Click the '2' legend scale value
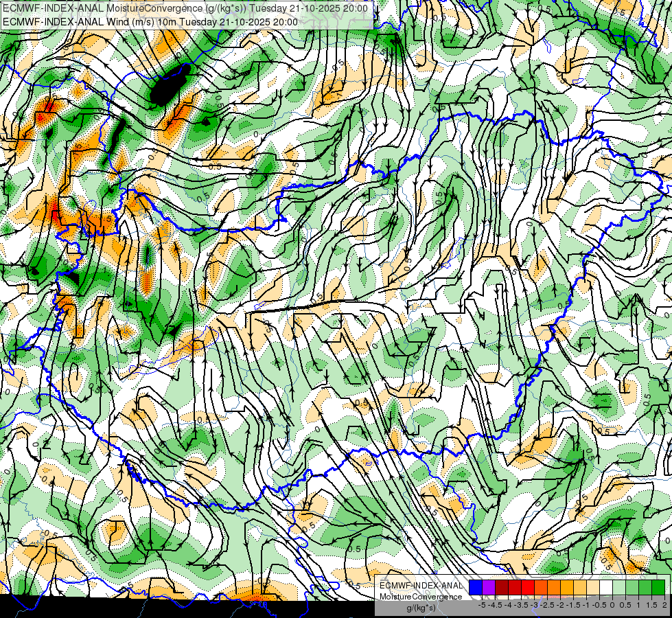 coord(664,605)
